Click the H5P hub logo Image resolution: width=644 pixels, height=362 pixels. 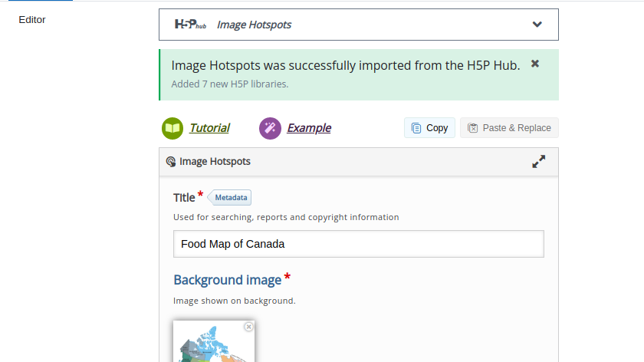point(190,25)
